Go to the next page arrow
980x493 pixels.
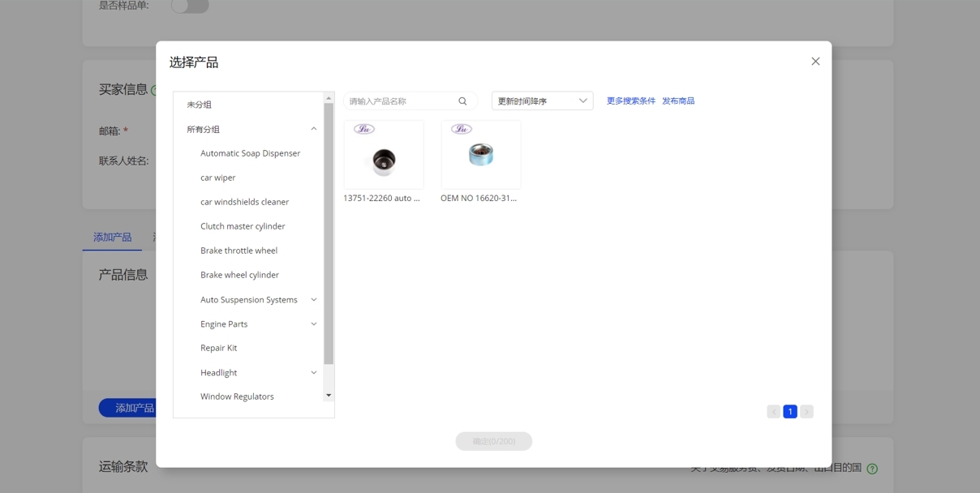806,412
